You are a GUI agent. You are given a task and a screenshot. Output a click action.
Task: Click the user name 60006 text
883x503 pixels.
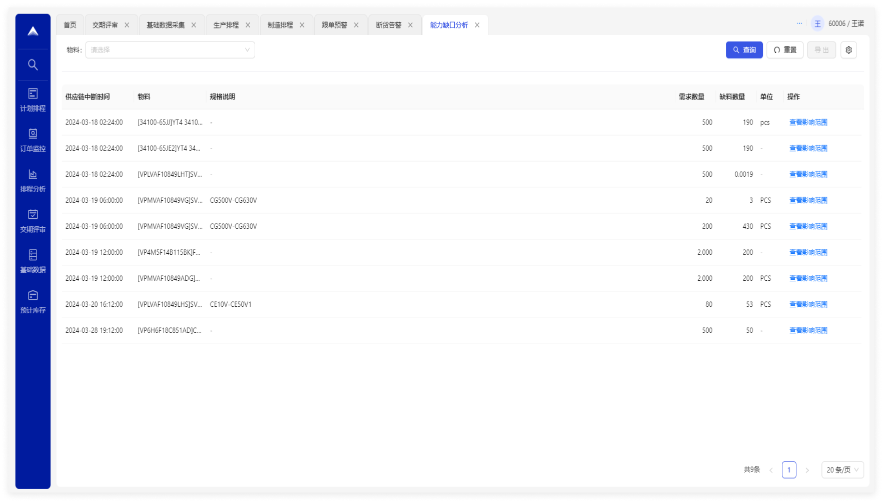846,24
